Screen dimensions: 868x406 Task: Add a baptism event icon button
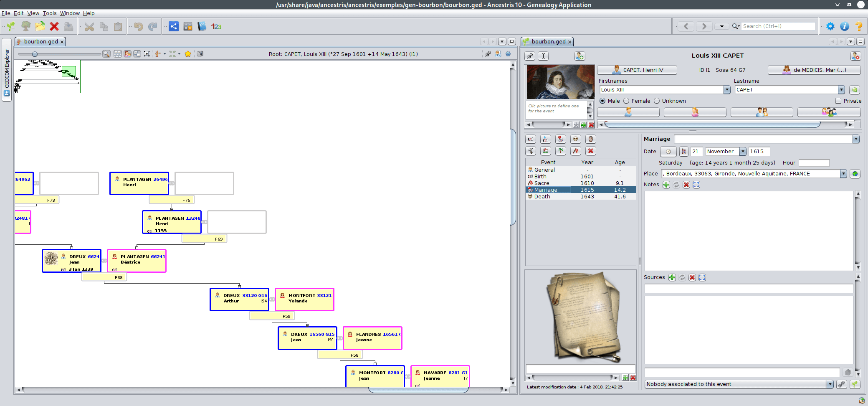(x=546, y=139)
